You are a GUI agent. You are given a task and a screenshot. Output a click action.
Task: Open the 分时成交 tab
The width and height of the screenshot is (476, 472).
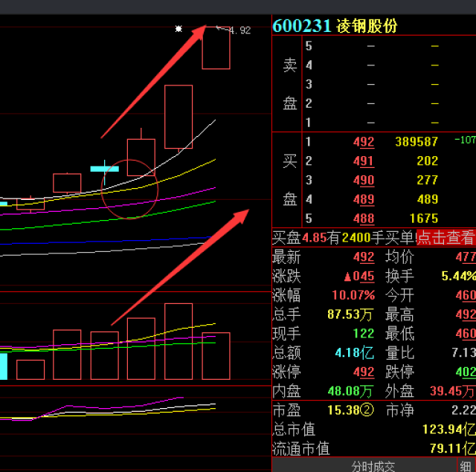point(373,466)
